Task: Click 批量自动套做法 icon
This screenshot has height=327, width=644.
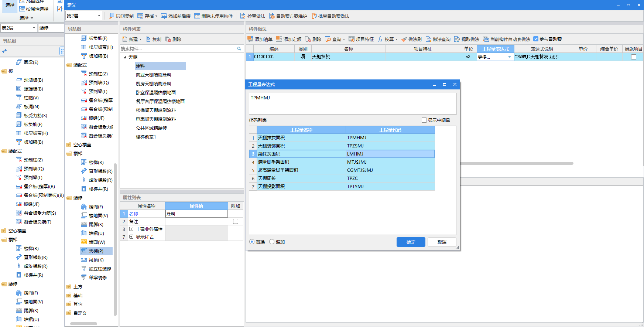Action: point(314,16)
